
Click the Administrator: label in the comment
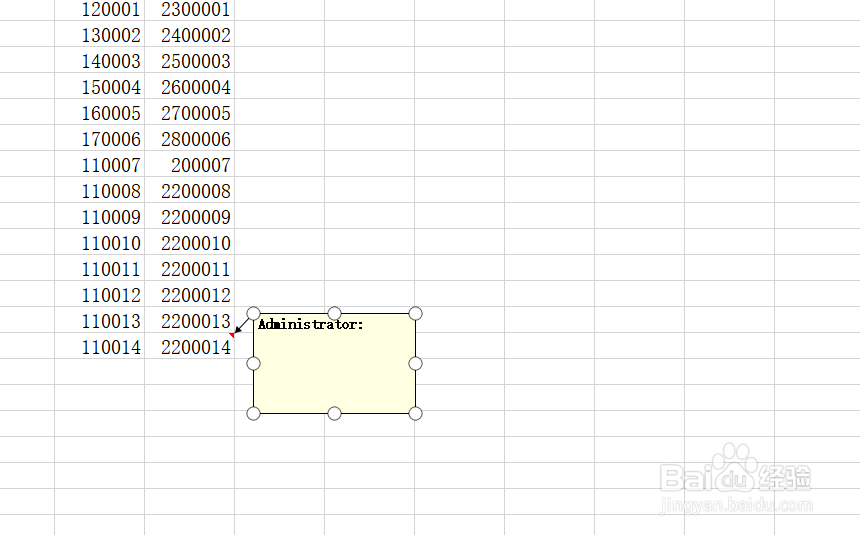click(310, 324)
